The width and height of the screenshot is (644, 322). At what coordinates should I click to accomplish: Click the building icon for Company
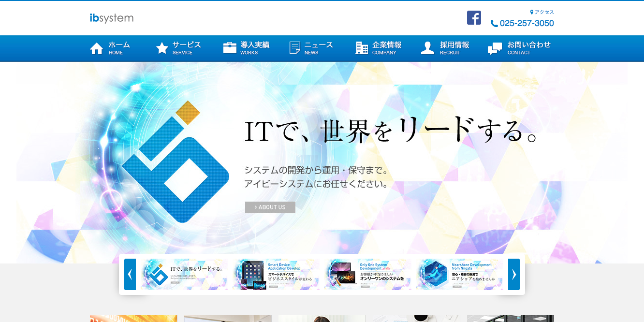point(362,48)
